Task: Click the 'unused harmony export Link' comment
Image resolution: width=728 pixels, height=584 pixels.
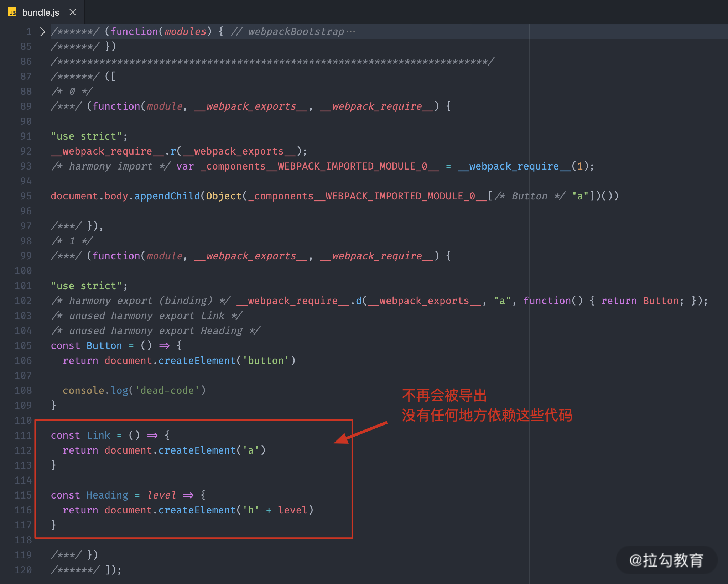Action: 147,316
